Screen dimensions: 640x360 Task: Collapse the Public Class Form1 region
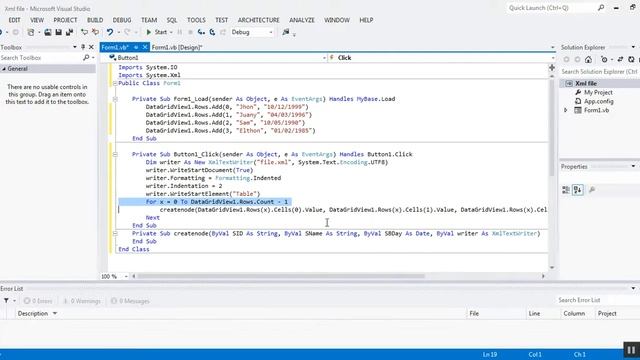pos(115,83)
